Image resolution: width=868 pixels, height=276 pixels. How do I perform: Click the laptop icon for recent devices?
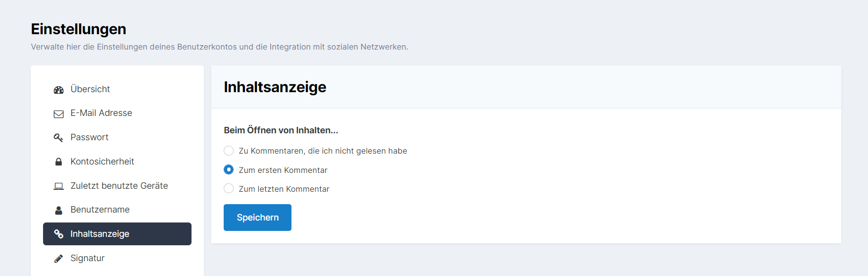click(58, 186)
